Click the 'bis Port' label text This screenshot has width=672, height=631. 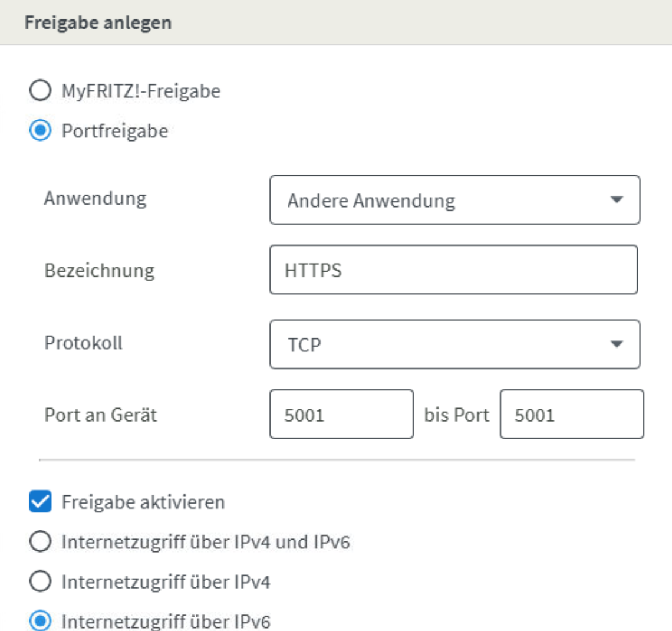456,415
